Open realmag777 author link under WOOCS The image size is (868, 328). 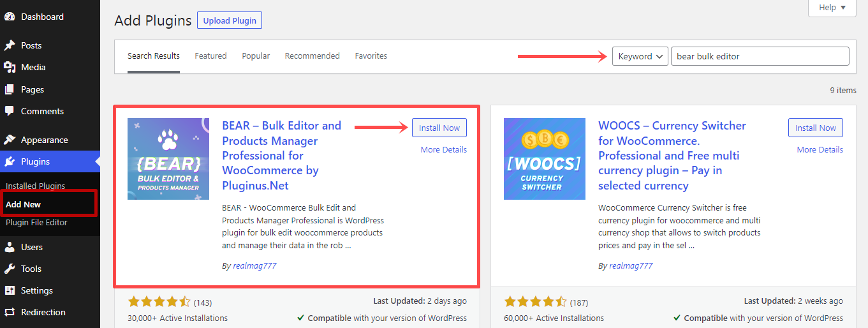pos(630,265)
